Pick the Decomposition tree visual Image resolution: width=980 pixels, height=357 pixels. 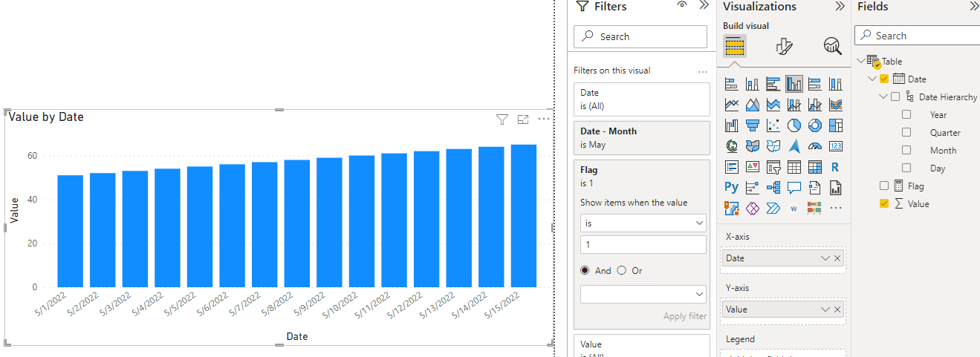(773, 188)
